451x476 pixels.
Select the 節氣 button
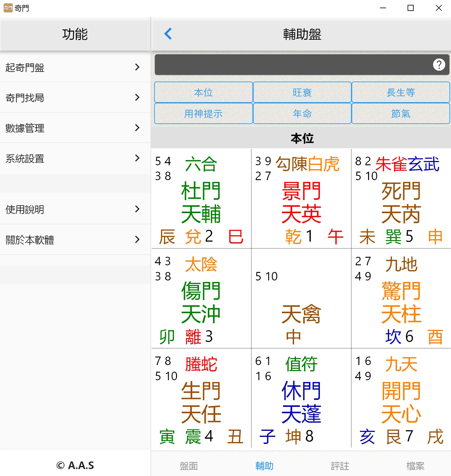401,113
